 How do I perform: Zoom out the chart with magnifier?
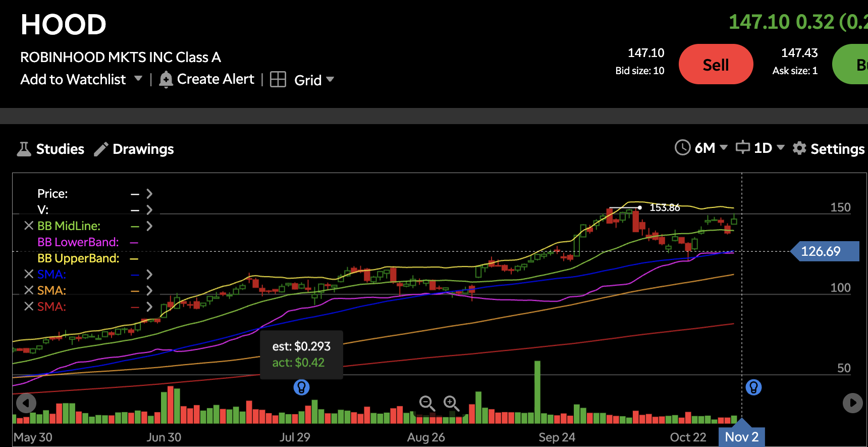point(427,403)
